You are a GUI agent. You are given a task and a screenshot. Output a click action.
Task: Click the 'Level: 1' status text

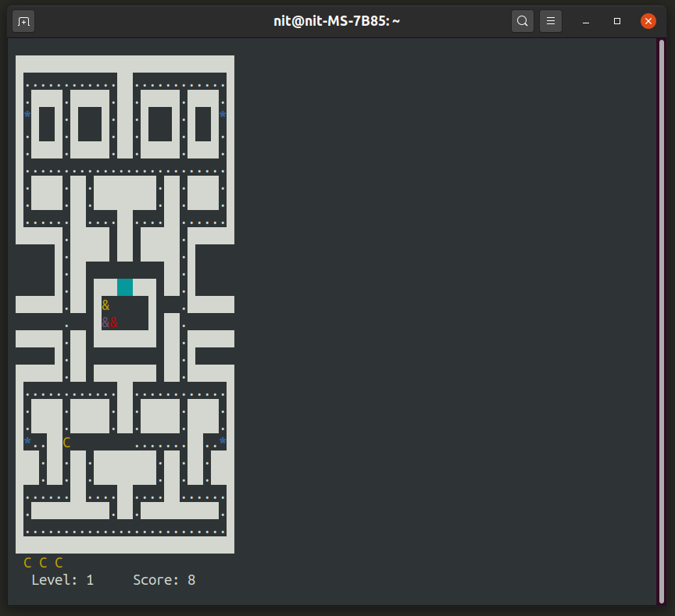click(62, 580)
